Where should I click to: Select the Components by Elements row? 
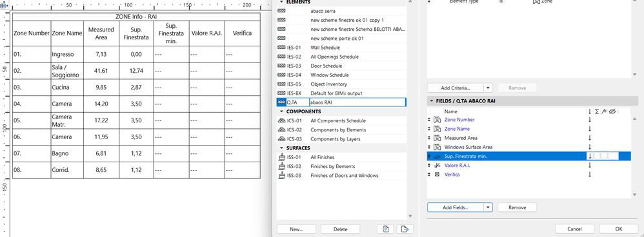click(x=342, y=130)
